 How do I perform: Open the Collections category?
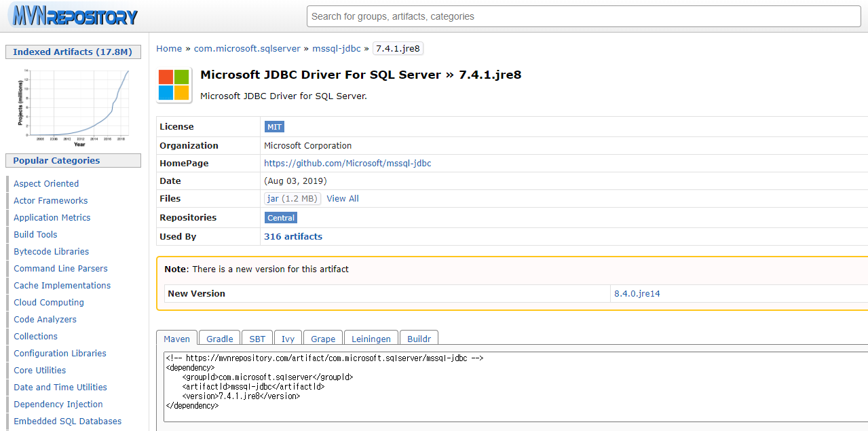(35, 337)
